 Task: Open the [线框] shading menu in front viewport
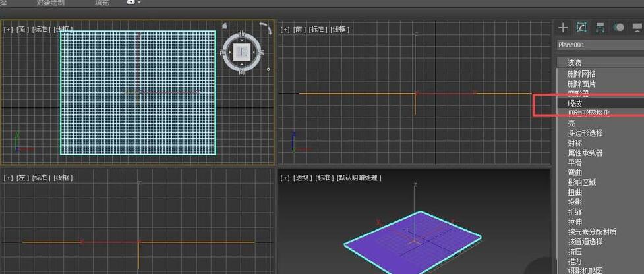pos(339,30)
